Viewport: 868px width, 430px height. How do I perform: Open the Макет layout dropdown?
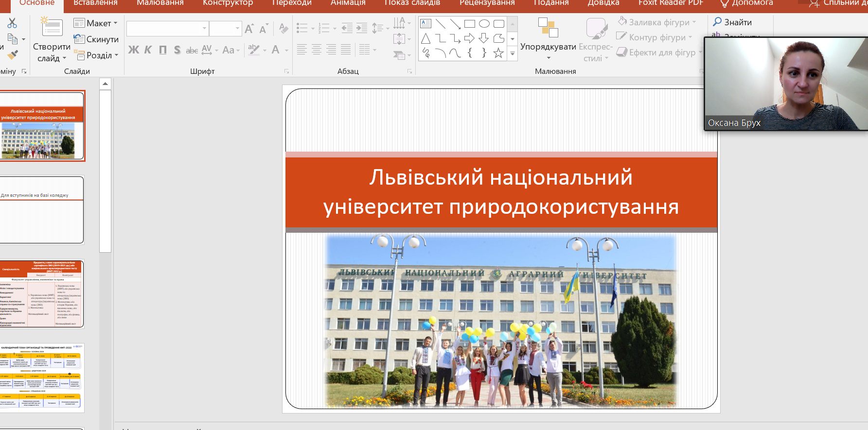tap(96, 23)
